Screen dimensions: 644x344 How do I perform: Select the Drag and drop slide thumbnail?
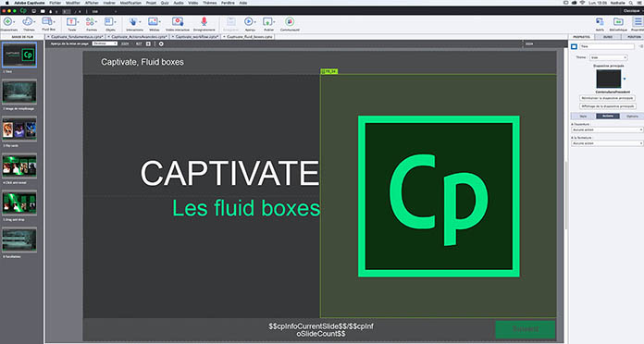(x=19, y=203)
